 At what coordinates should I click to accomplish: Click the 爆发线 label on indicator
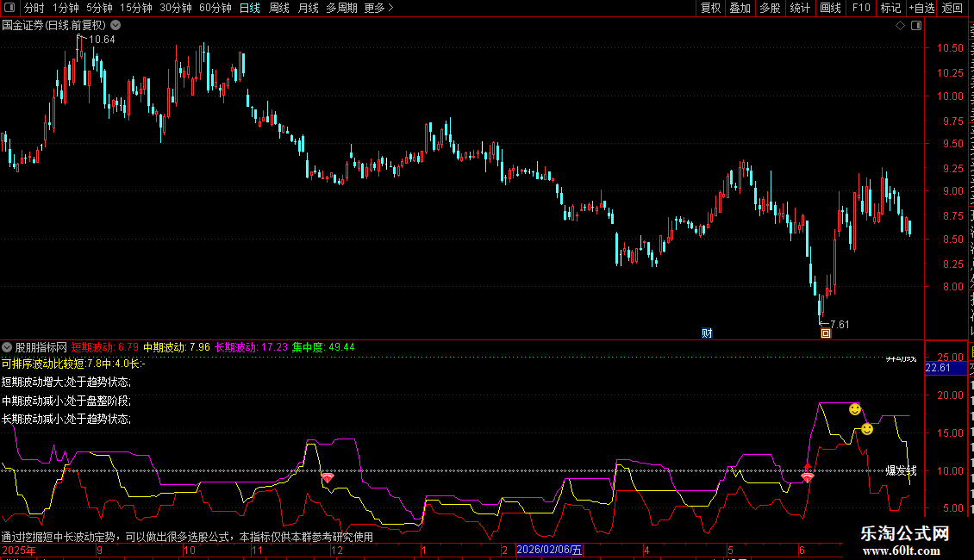(901, 470)
